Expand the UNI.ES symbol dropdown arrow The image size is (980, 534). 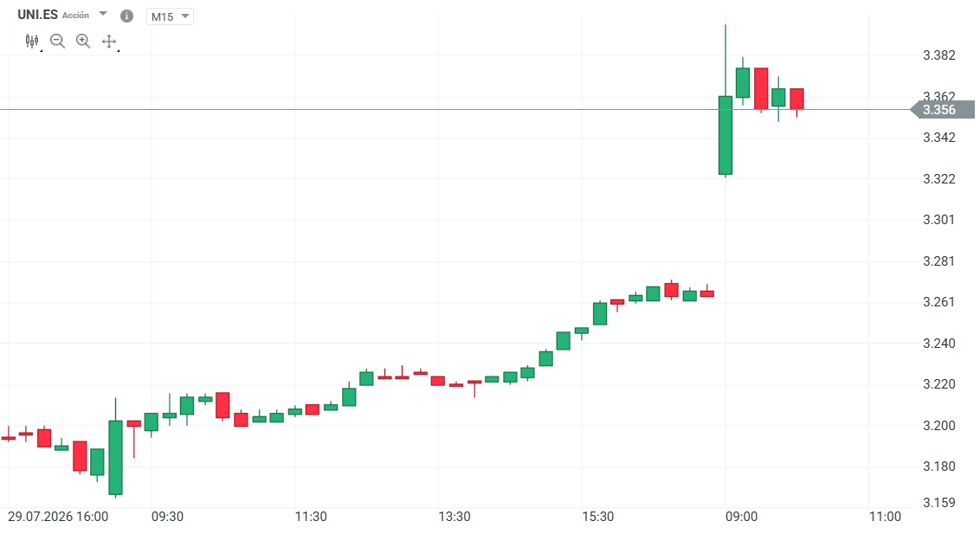point(103,14)
